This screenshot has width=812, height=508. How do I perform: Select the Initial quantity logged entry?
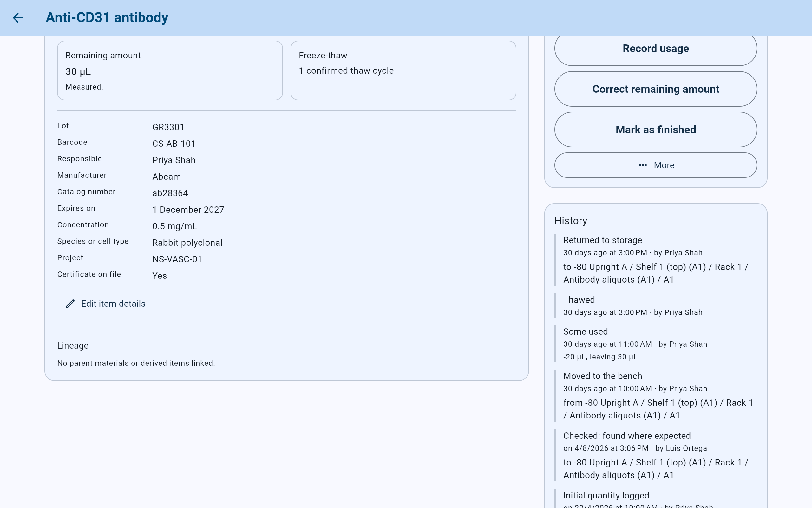point(656,499)
